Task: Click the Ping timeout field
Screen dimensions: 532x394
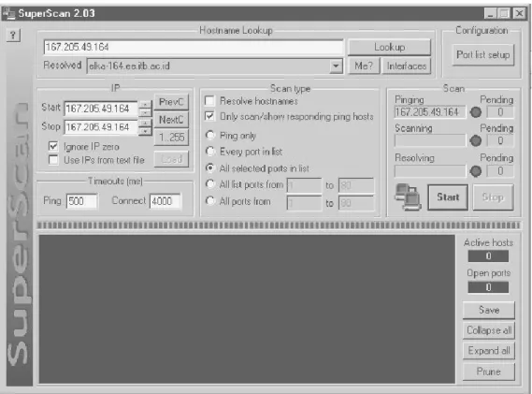Action: 81,201
